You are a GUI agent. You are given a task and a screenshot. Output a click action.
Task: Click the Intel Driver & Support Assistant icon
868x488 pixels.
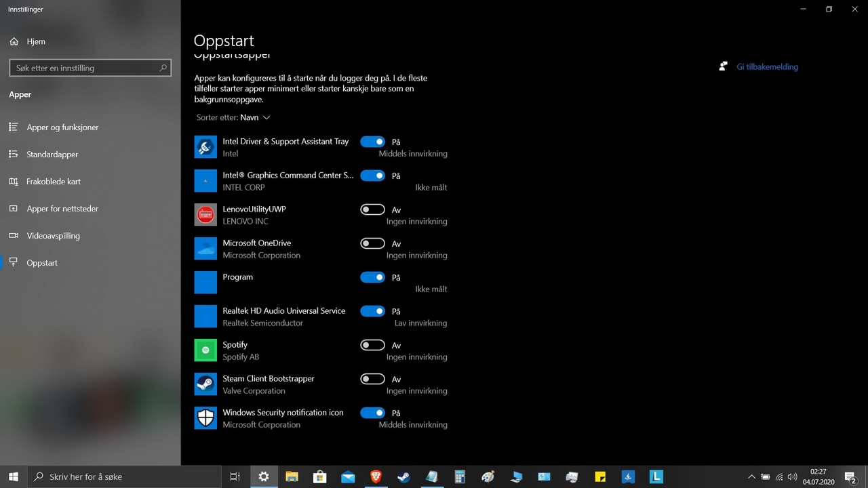pyautogui.click(x=205, y=147)
